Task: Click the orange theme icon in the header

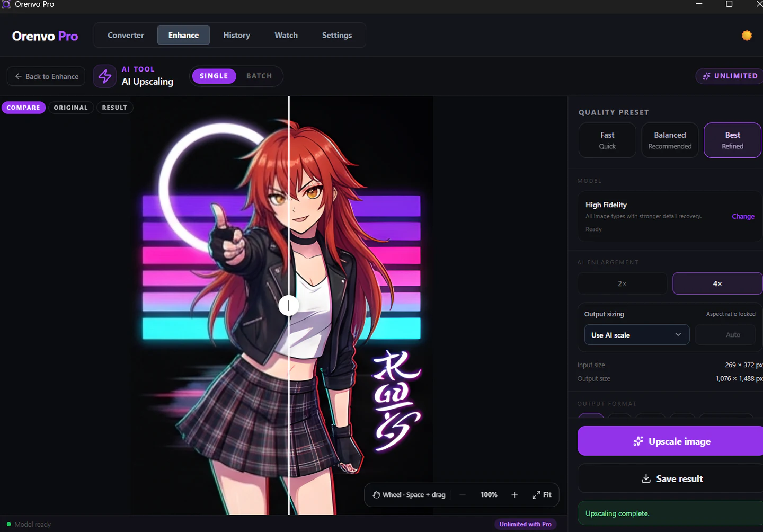Action: (x=747, y=36)
